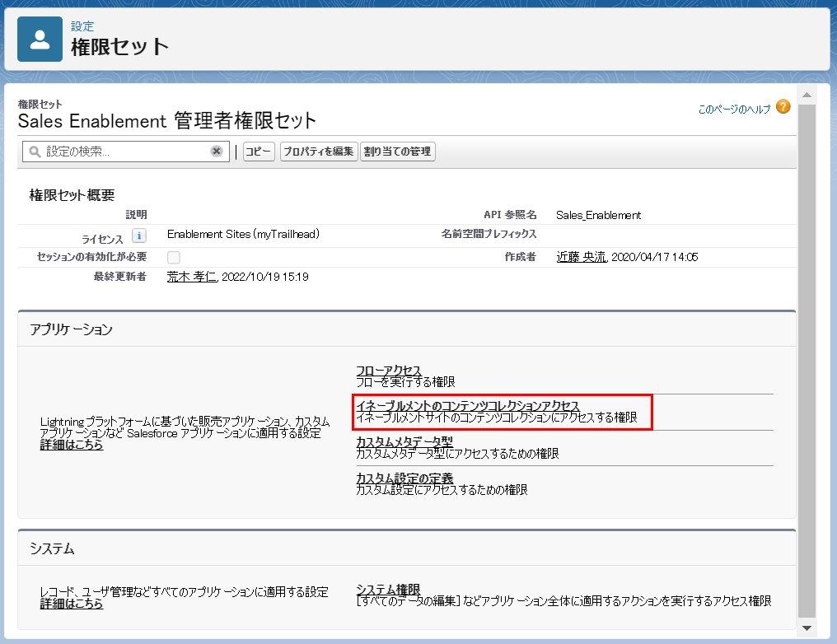Click 詳細はこちら in アプリケーション section
The width and height of the screenshot is (837, 644).
pos(72,445)
